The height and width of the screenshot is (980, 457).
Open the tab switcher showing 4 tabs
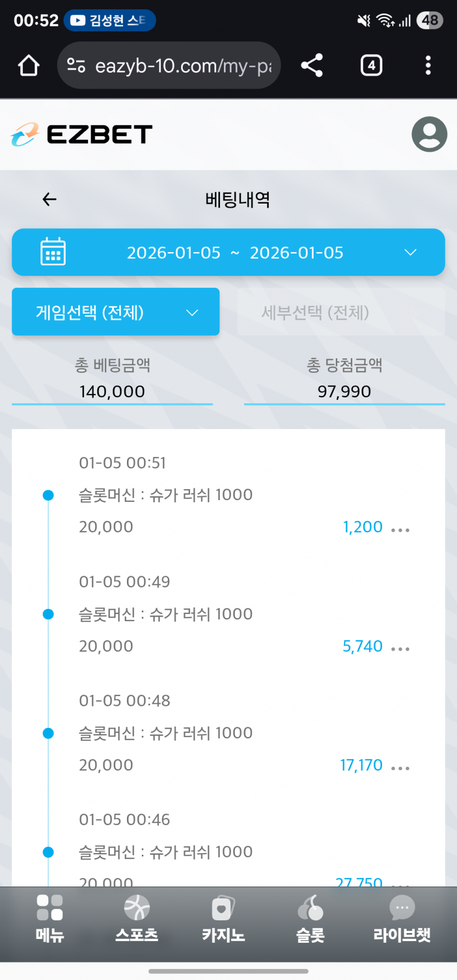click(372, 66)
